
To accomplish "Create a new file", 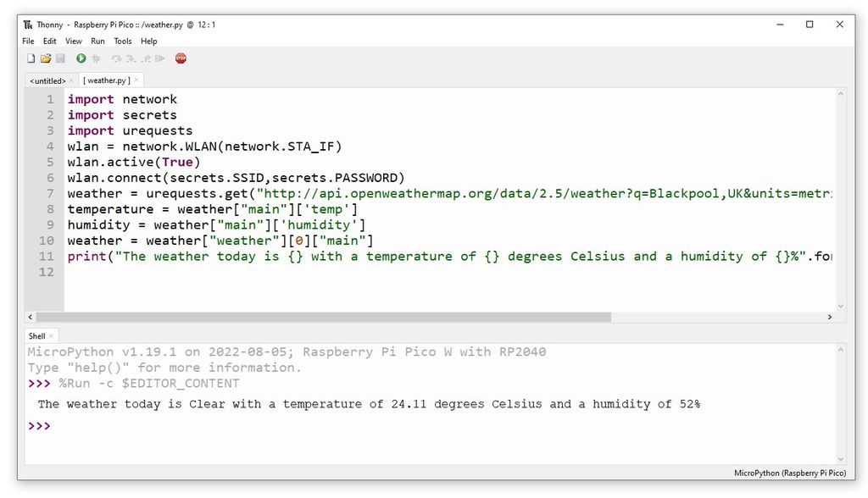I will (31, 58).
